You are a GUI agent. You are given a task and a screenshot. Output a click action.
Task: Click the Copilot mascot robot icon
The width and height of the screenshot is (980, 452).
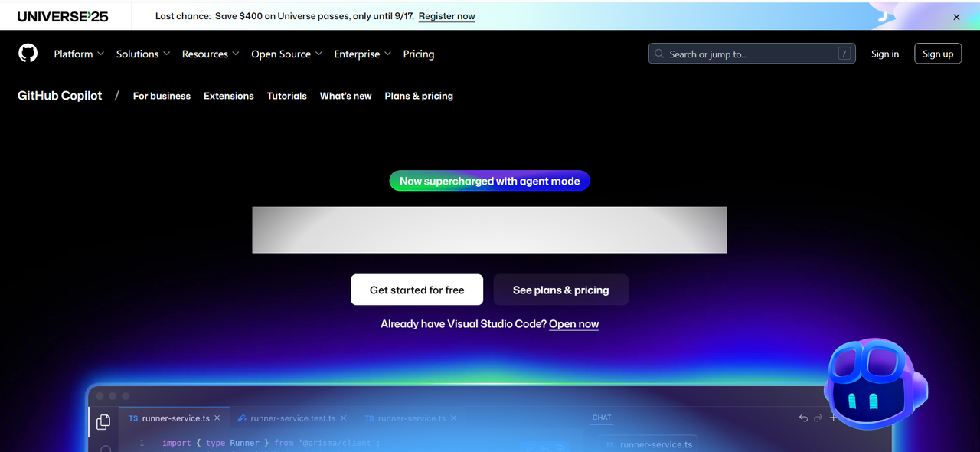point(875,384)
